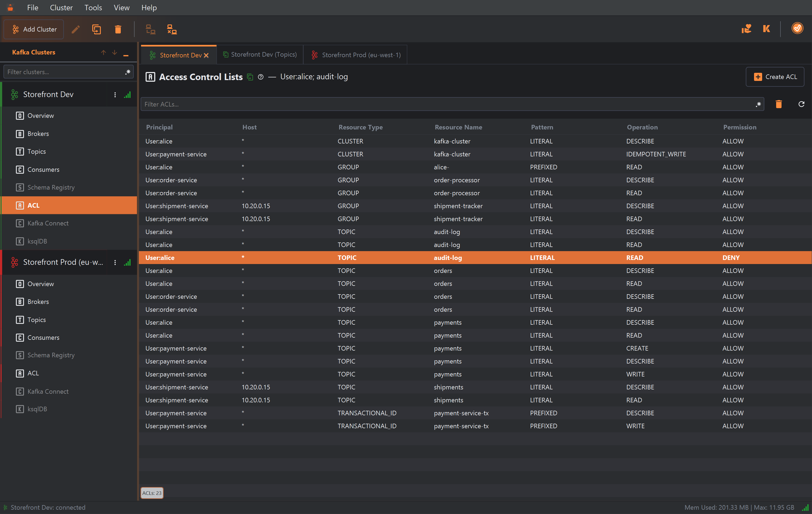The height and width of the screenshot is (514, 812).
Task: Select ACL under Storefront Dev
Action: pos(69,205)
